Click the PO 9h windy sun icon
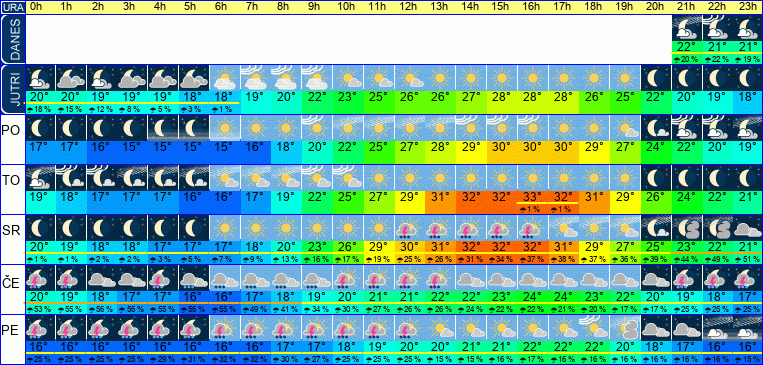The width and height of the screenshot is (763, 365). coord(318,128)
